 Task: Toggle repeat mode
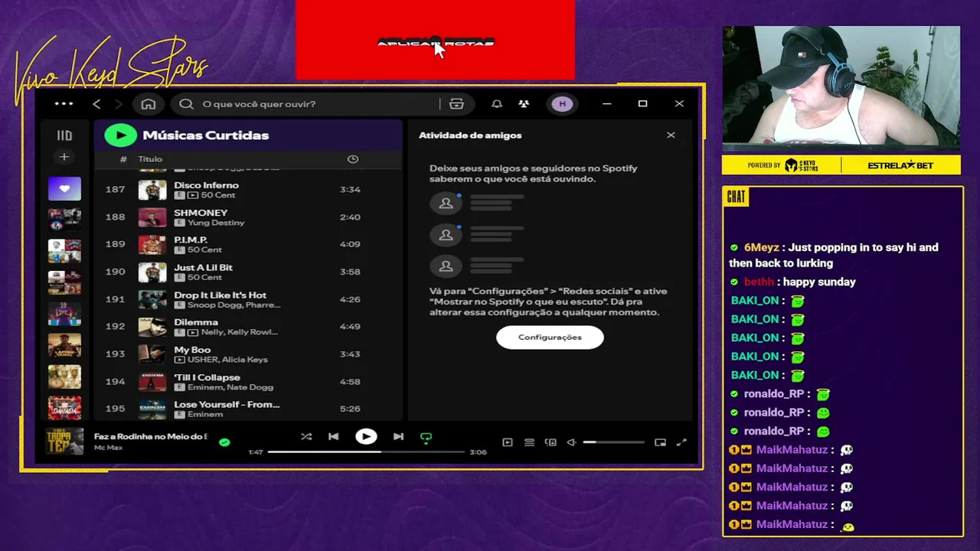click(426, 438)
